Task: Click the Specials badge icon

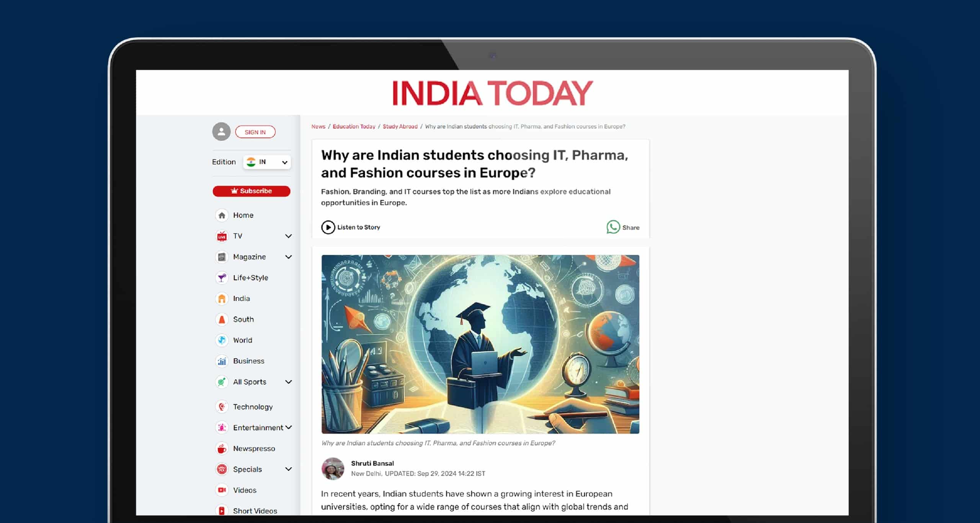Action: click(x=222, y=469)
